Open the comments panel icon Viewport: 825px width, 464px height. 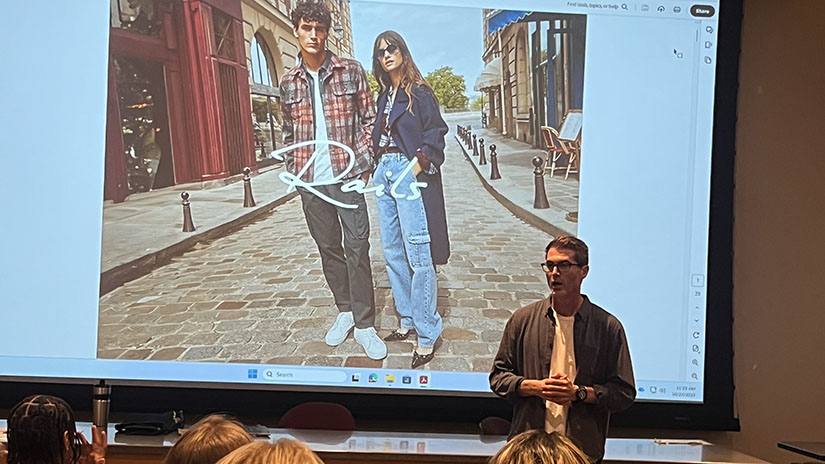pyautogui.click(x=708, y=29)
